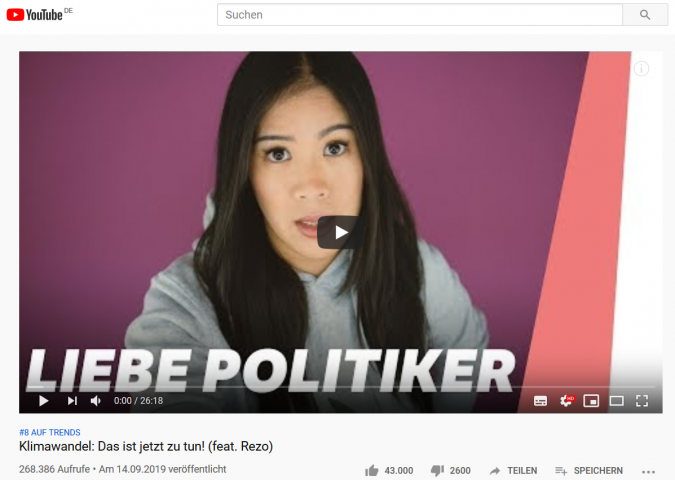
Task: Click the small play icon in control bar
Action: tap(43, 401)
